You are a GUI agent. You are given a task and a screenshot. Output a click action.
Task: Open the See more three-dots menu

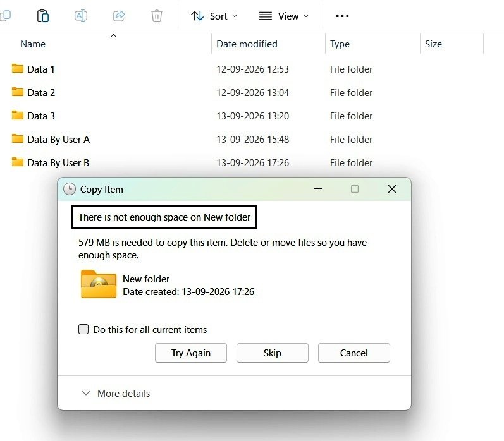(x=342, y=16)
